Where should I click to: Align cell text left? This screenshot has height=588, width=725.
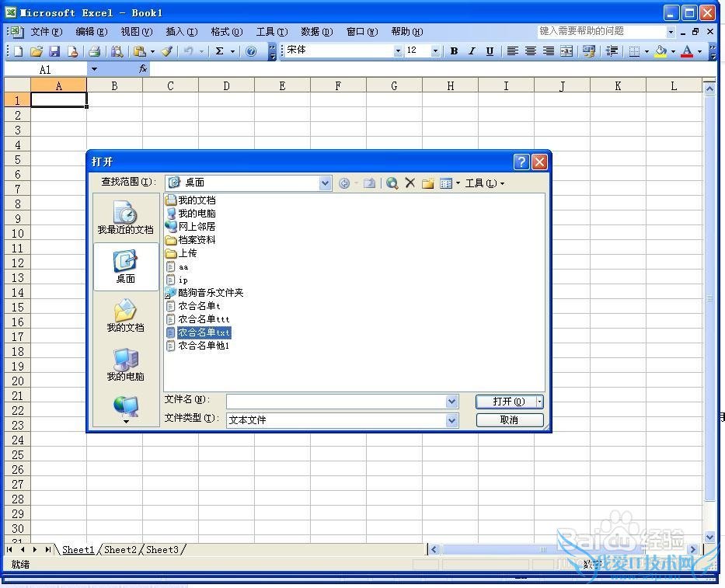point(512,51)
